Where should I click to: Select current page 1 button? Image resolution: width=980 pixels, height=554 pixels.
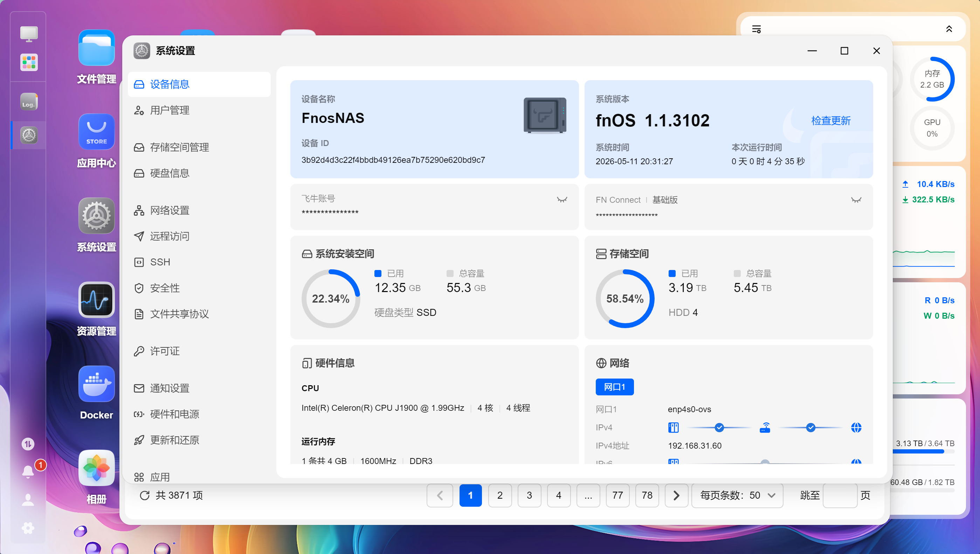coord(470,496)
